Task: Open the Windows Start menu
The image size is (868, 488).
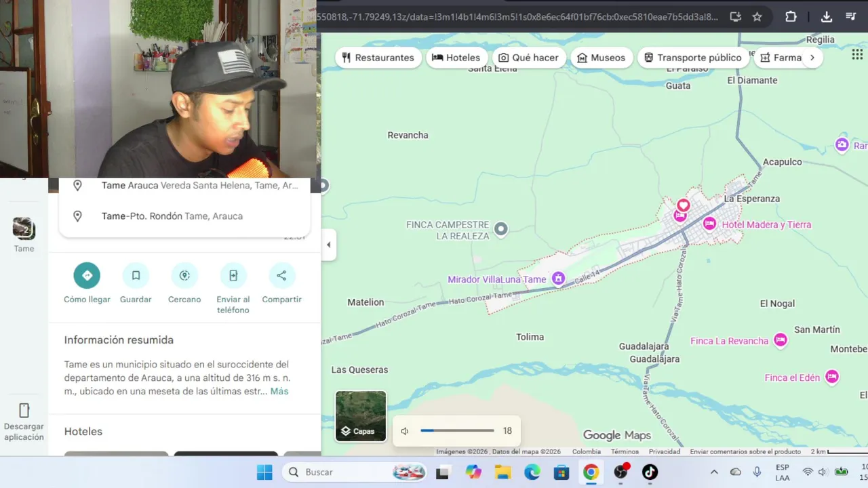Action: (x=264, y=472)
